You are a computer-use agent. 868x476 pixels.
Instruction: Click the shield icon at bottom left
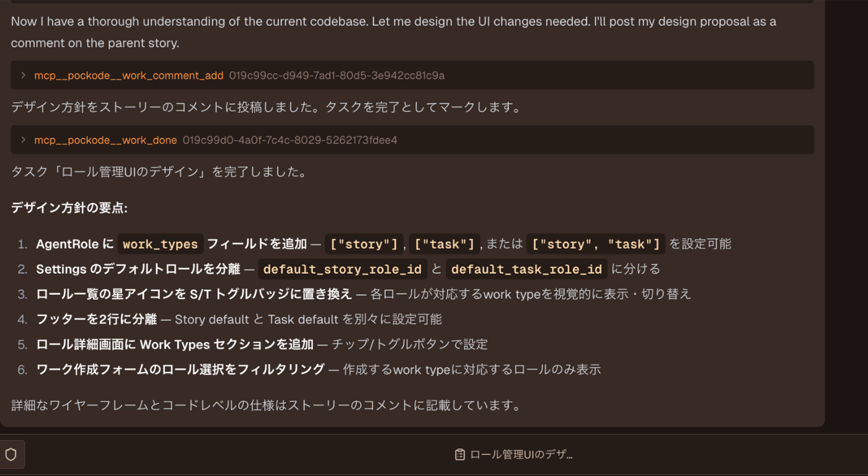click(x=11, y=454)
